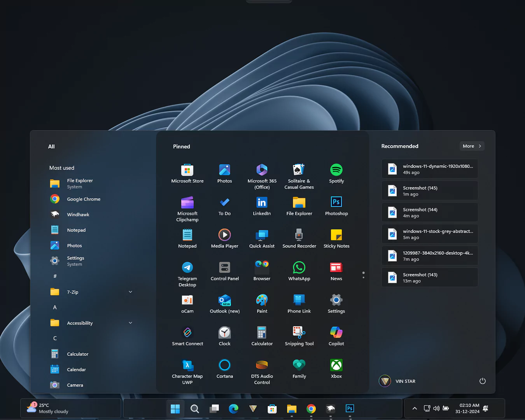
Task: Open recommended file windows-11-dynamic-1920x1080
Action: click(430, 169)
